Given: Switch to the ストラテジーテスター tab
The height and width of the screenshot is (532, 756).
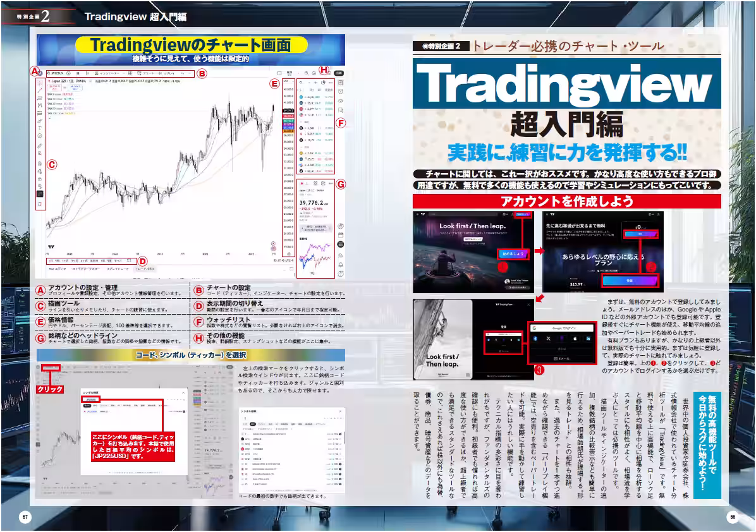Looking at the screenshot, I should [88, 269].
